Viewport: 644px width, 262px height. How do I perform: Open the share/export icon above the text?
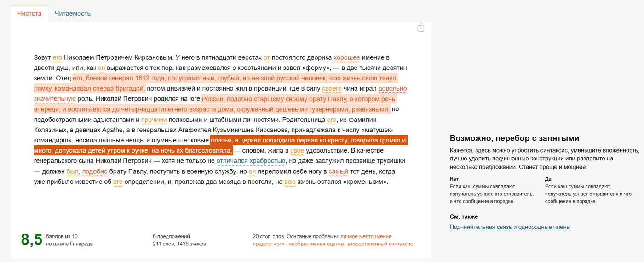point(420,27)
